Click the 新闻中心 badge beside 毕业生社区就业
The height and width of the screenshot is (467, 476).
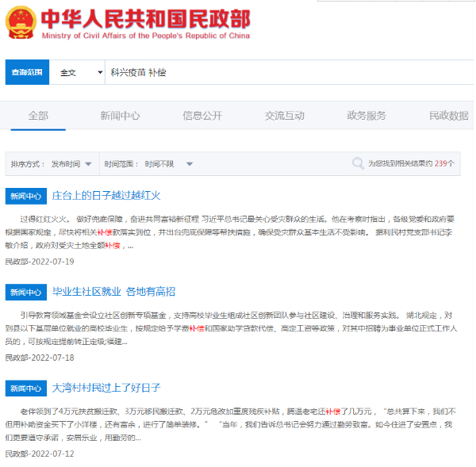tap(25, 292)
